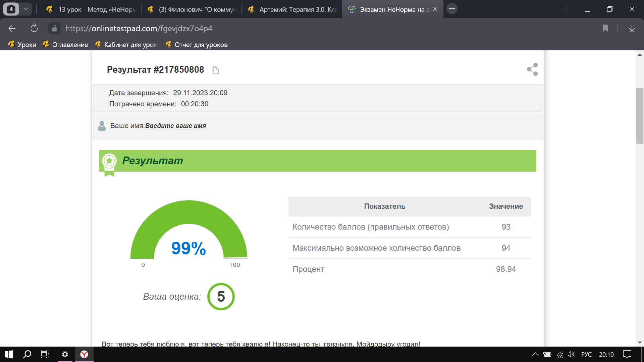Image resolution: width=644 pixels, height=362 pixels.
Task: Click the browser back arrow
Action: click(x=12, y=28)
